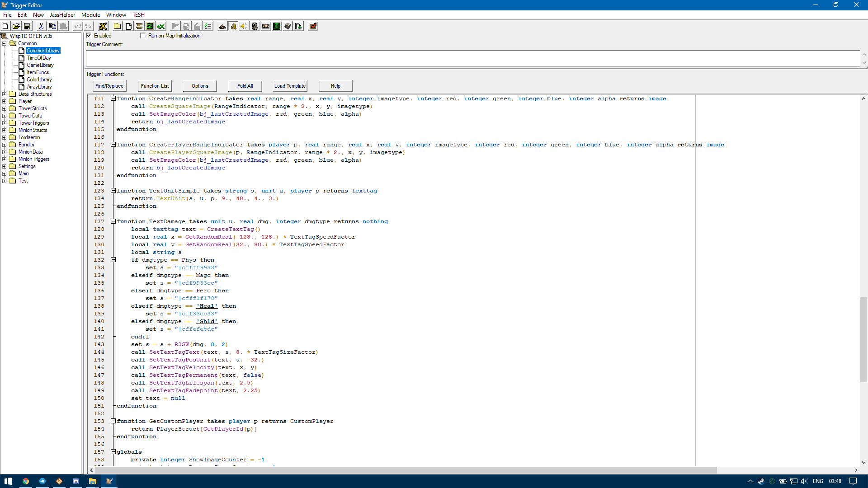Click the Save floppy disk icon
868x488 pixels.
click(27, 26)
